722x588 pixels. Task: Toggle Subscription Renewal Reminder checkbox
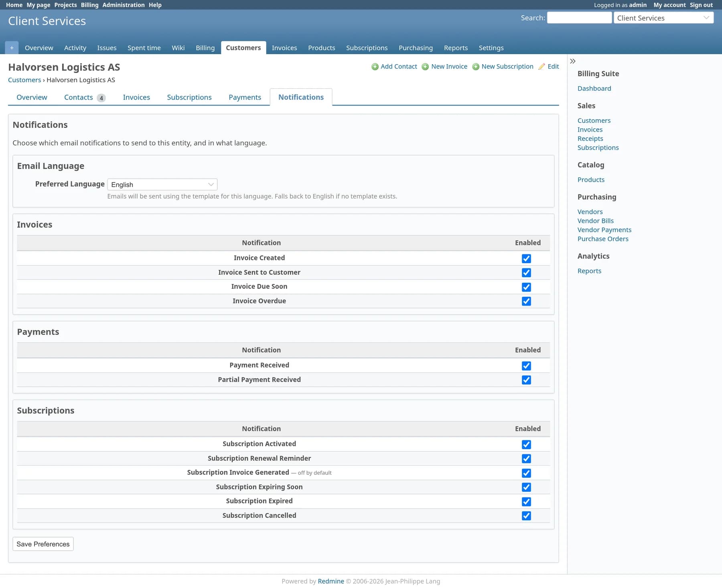coord(526,458)
